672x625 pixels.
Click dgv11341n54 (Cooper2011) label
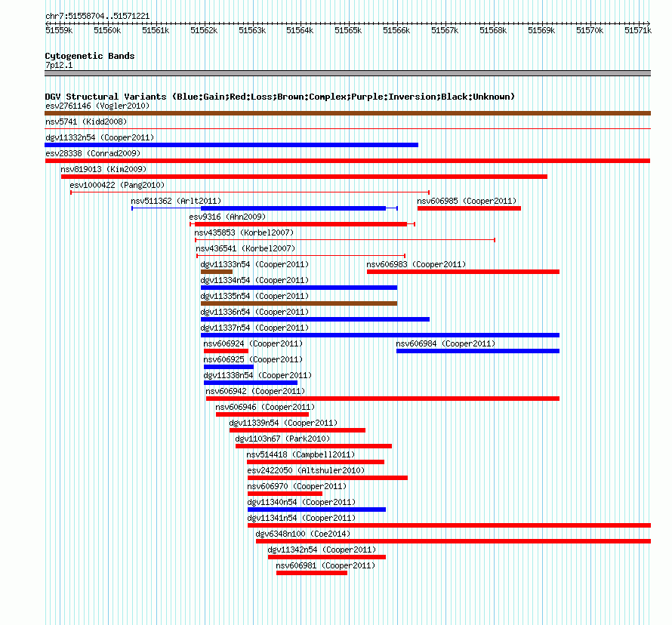tap(301, 518)
